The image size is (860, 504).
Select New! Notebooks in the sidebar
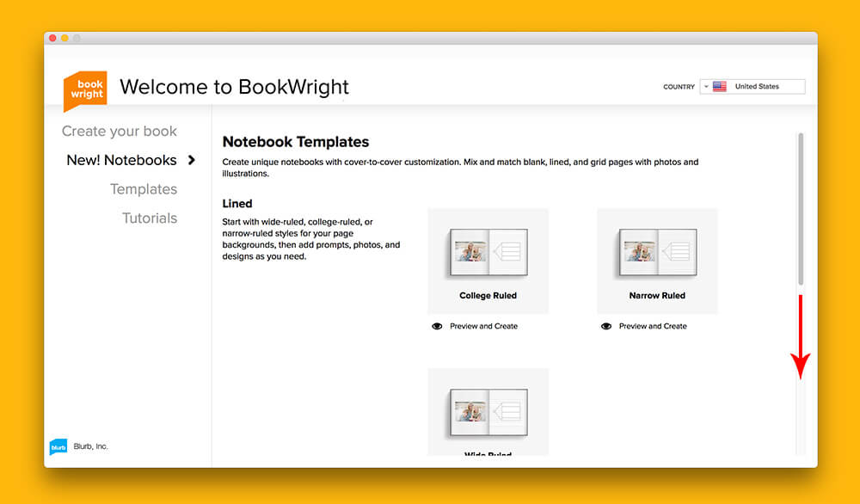click(x=121, y=160)
